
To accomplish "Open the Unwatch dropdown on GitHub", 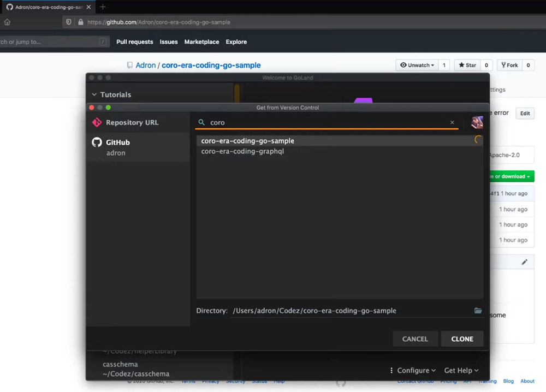I will coord(417,65).
